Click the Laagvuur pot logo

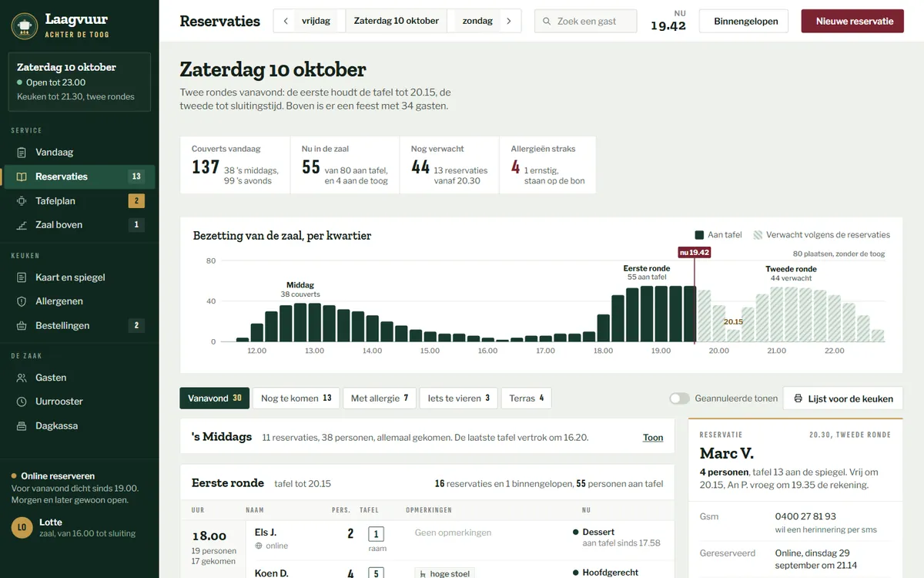pyautogui.click(x=25, y=25)
